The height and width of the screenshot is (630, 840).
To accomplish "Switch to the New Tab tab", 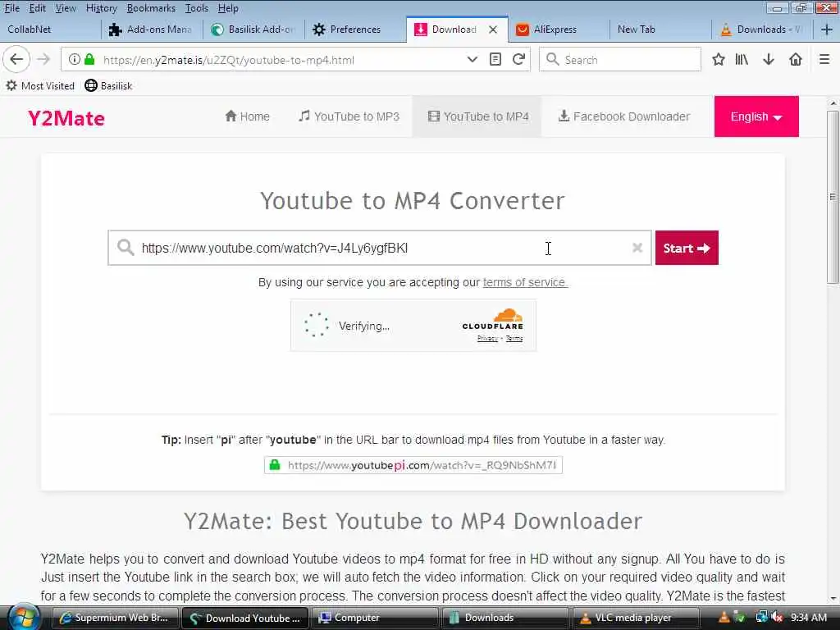I will click(660, 30).
